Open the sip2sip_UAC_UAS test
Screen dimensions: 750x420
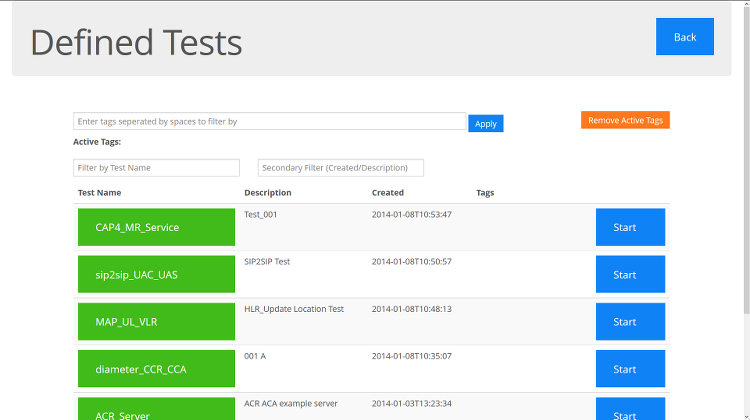point(156,274)
